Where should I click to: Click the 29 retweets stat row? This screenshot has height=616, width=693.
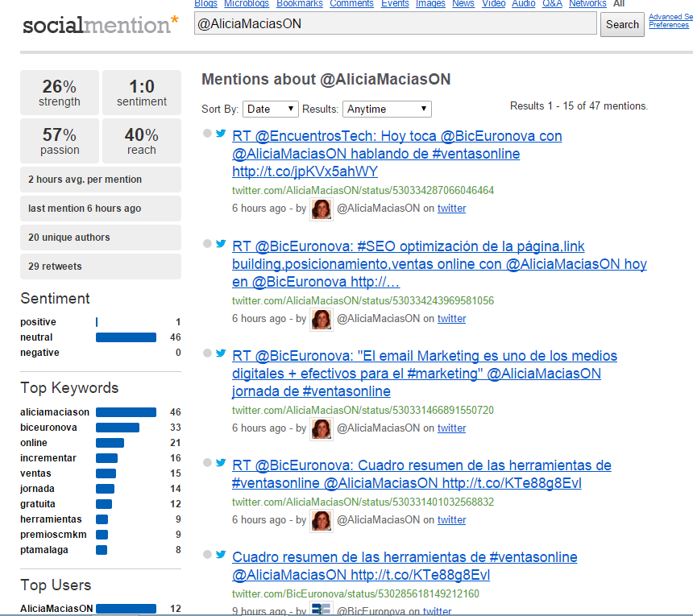click(x=101, y=267)
